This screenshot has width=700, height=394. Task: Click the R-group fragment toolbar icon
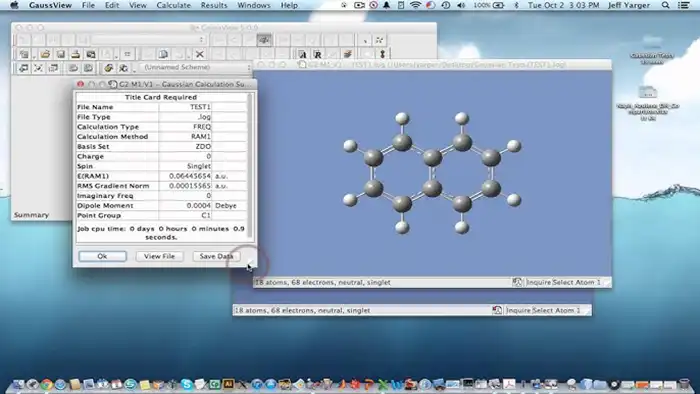coord(317,54)
